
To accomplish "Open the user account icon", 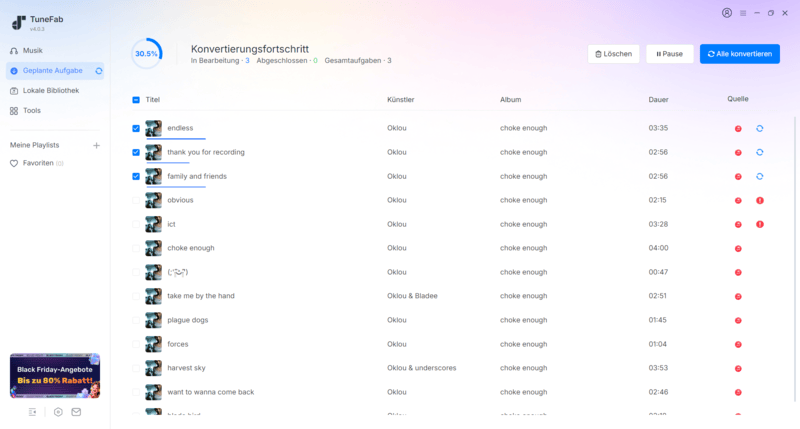I will click(727, 13).
